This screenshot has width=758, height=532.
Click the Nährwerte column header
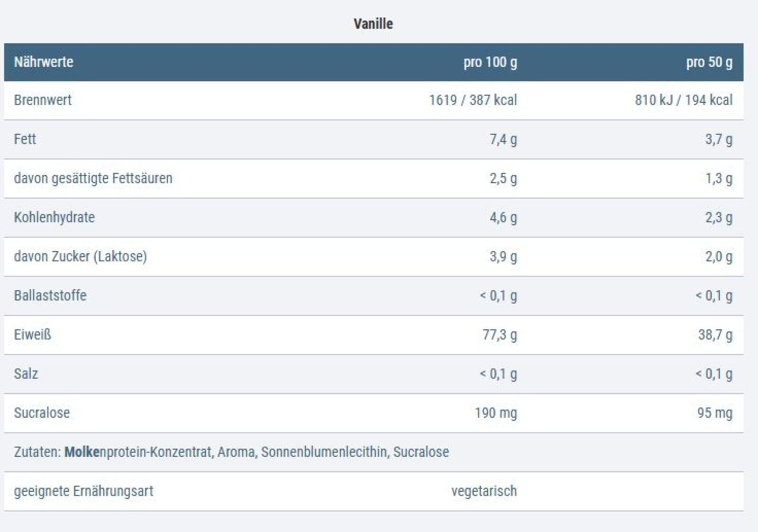click(x=44, y=62)
